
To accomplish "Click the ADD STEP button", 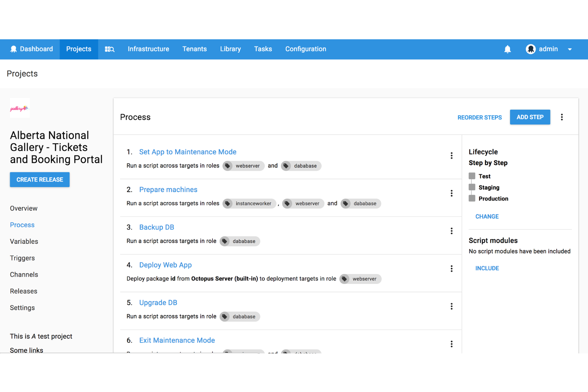I will tap(530, 117).
